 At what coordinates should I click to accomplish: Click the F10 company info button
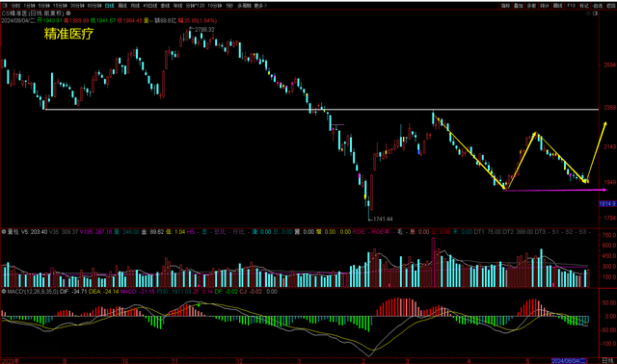click(x=572, y=6)
